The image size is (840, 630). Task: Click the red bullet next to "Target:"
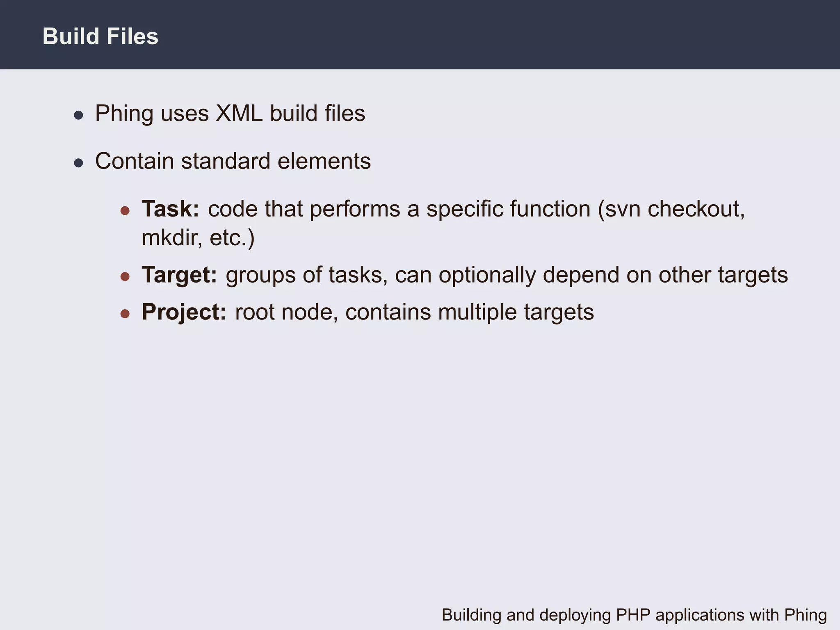pyautogui.click(x=125, y=277)
